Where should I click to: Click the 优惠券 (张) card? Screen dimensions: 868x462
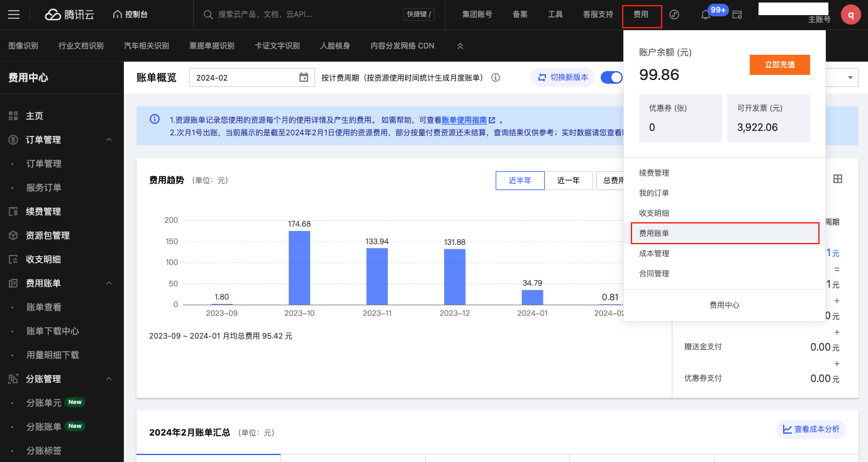tap(681, 118)
